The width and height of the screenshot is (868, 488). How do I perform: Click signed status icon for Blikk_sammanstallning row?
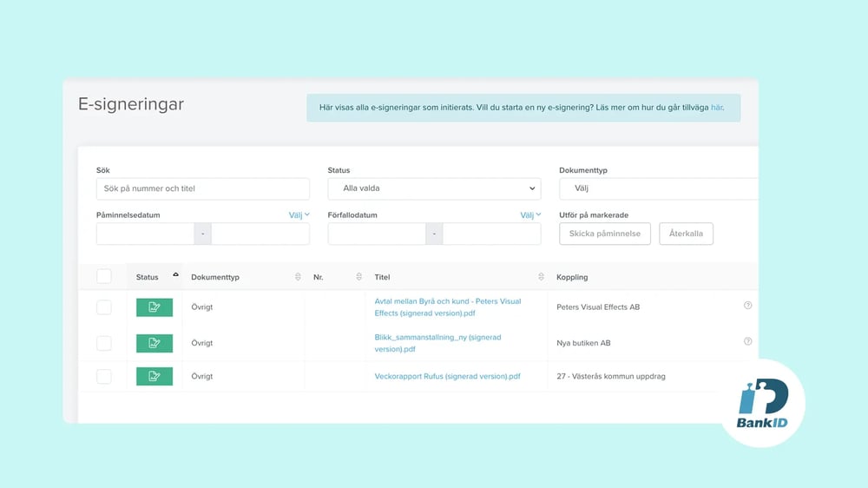click(154, 343)
